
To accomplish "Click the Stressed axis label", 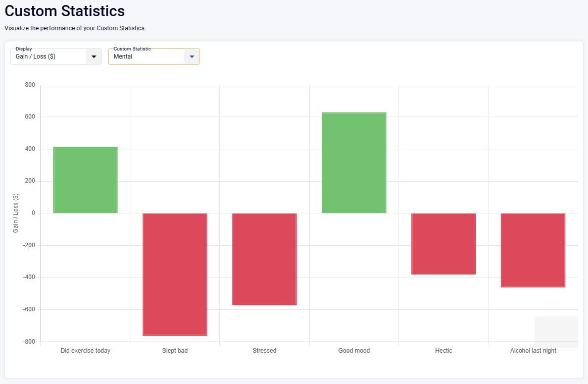I will (x=264, y=351).
